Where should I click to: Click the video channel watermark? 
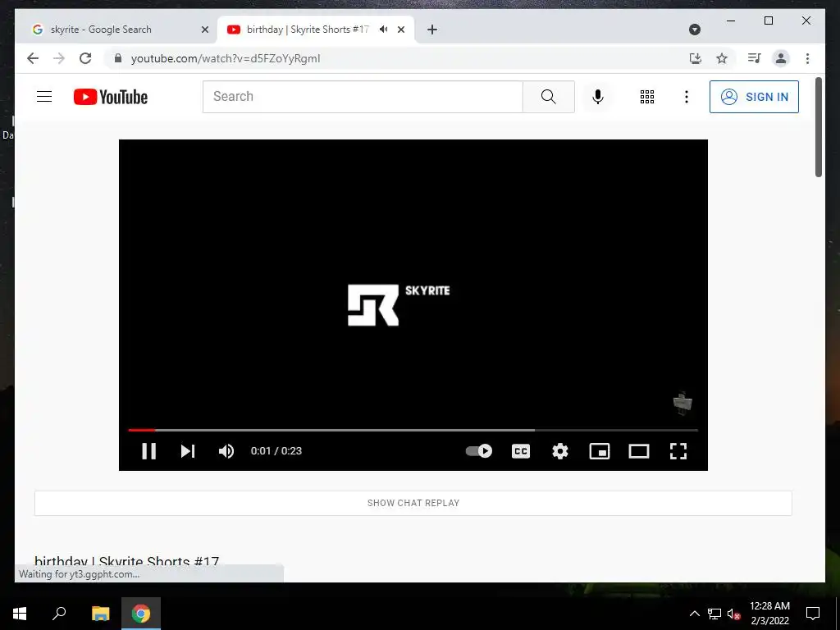pos(682,404)
